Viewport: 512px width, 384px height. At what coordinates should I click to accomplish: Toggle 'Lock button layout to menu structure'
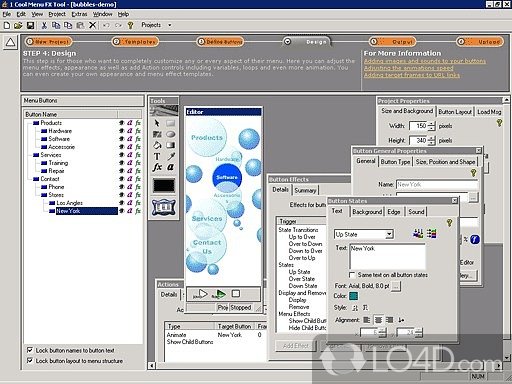pos(30,361)
